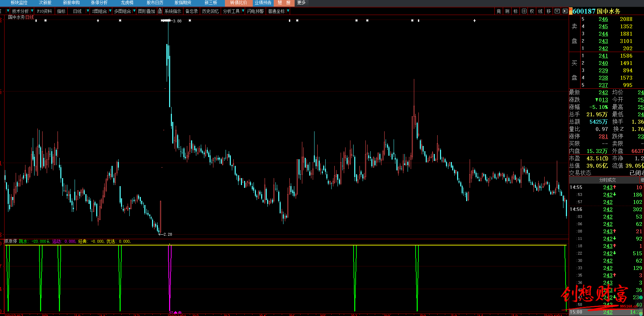Screen dimensions: 644x316
Task: Click the magenta signal spike in indicator
Action: (170, 278)
